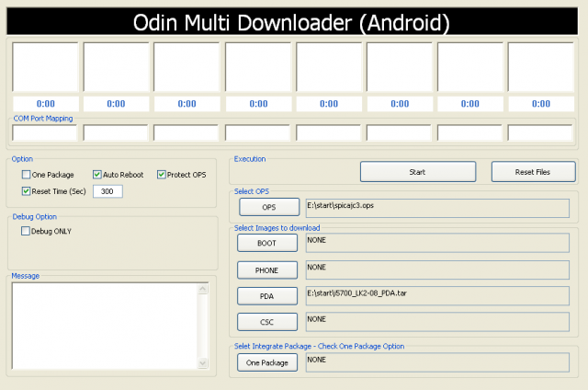Image resolution: width=588 pixels, height=390 pixels.
Task: Click the OPS path field with spicajc3.ops
Action: pyautogui.click(x=437, y=208)
